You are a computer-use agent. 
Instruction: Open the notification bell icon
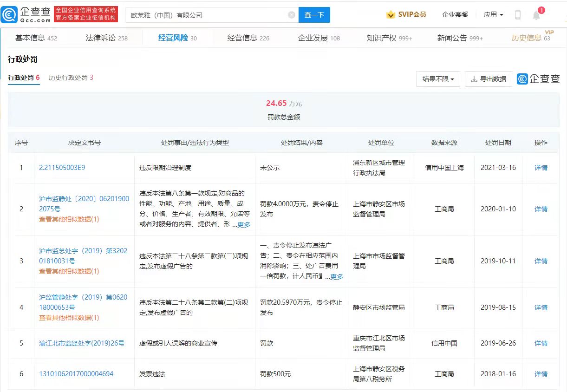coord(536,15)
